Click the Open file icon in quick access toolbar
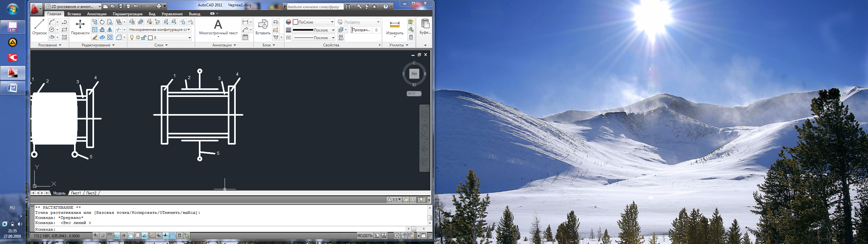 tap(113, 6)
